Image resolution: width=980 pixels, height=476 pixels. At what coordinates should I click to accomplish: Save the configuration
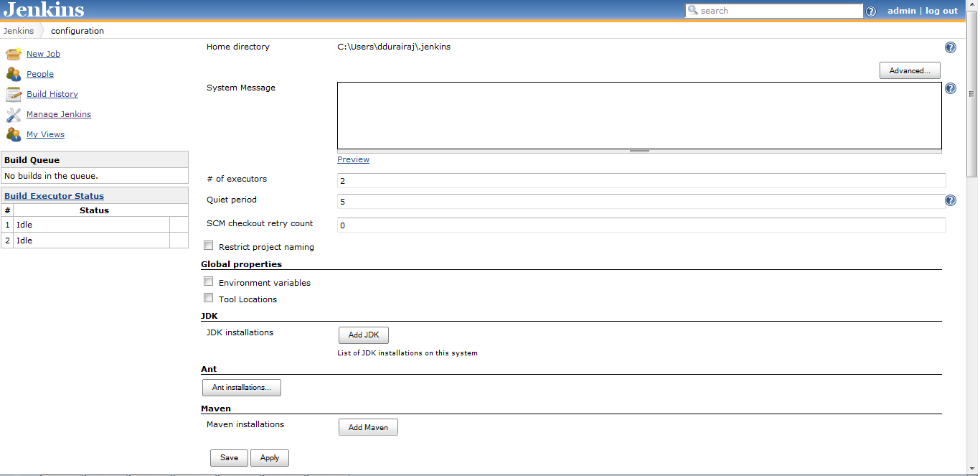pos(229,458)
